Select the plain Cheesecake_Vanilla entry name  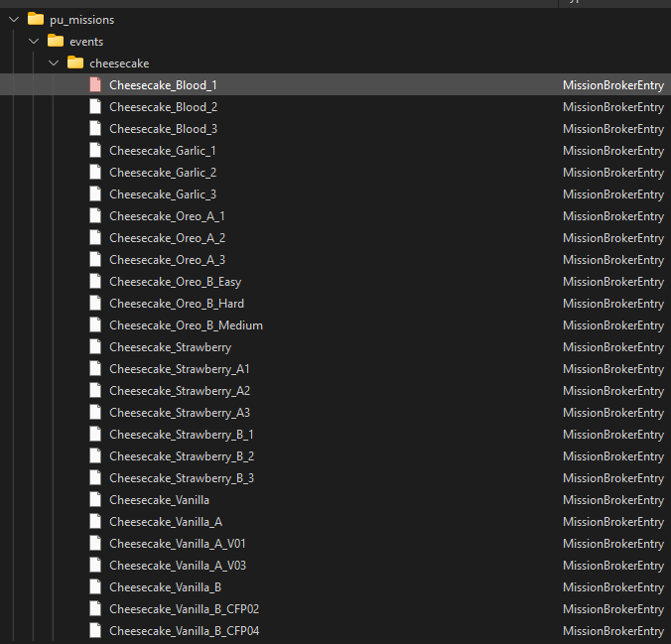pos(159,500)
